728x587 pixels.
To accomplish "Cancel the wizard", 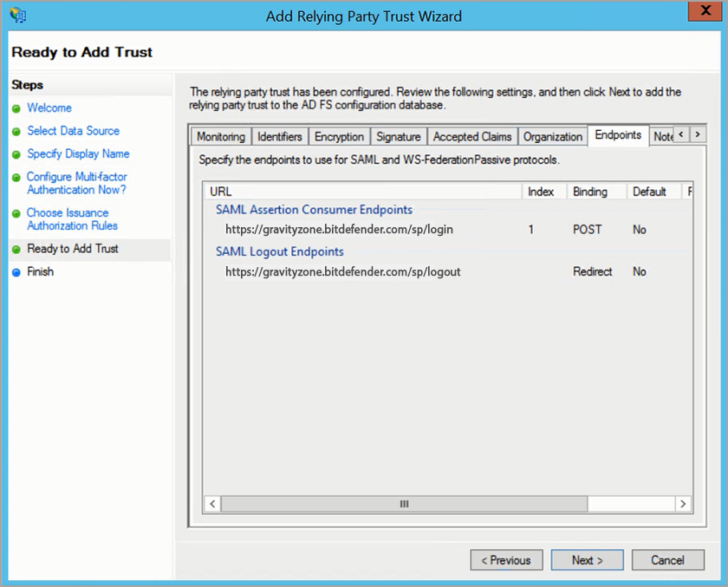I will point(667,560).
